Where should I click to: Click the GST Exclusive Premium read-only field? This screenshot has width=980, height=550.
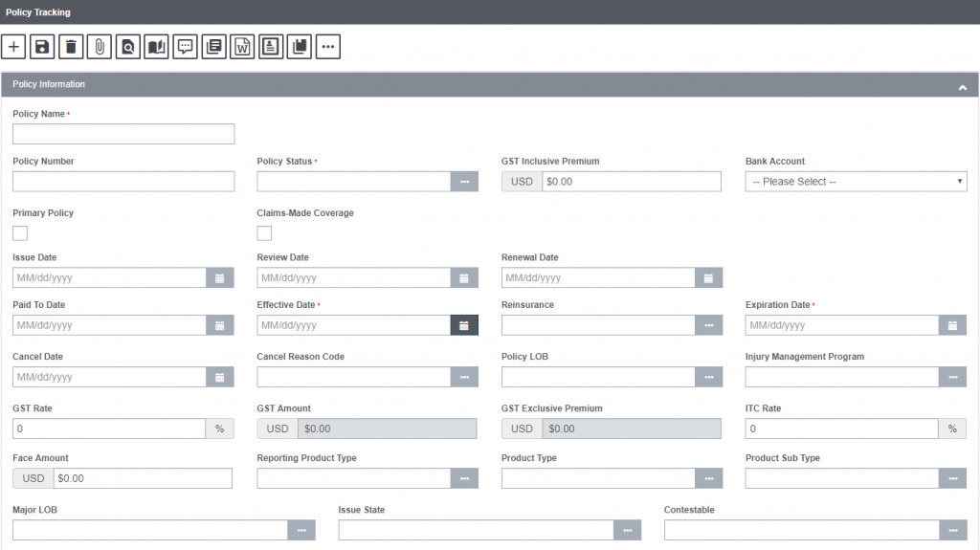(x=632, y=429)
